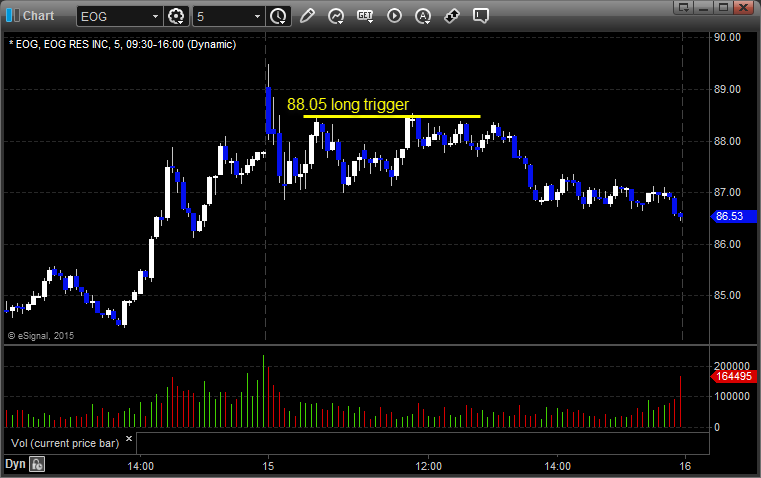Close the Vol (current price bar) study pane
This screenshot has width=761, height=478.
tap(129, 439)
